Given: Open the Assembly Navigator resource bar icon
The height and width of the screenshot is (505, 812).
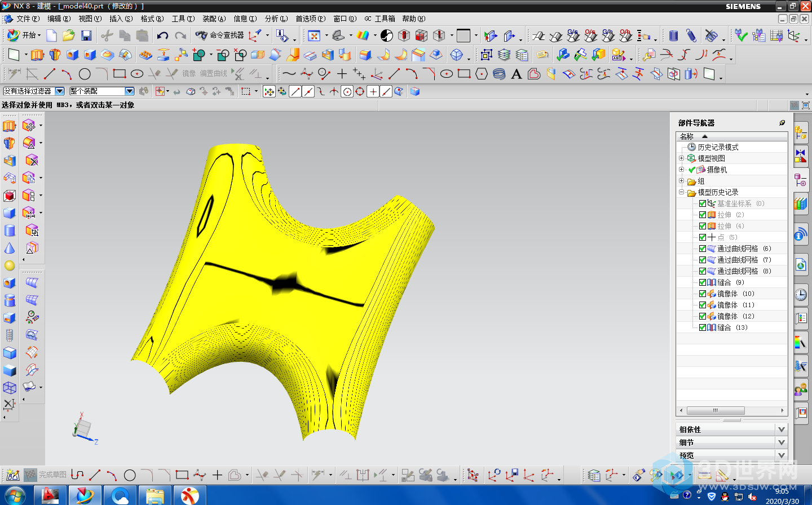Looking at the screenshot, I should [x=801, y=134].
